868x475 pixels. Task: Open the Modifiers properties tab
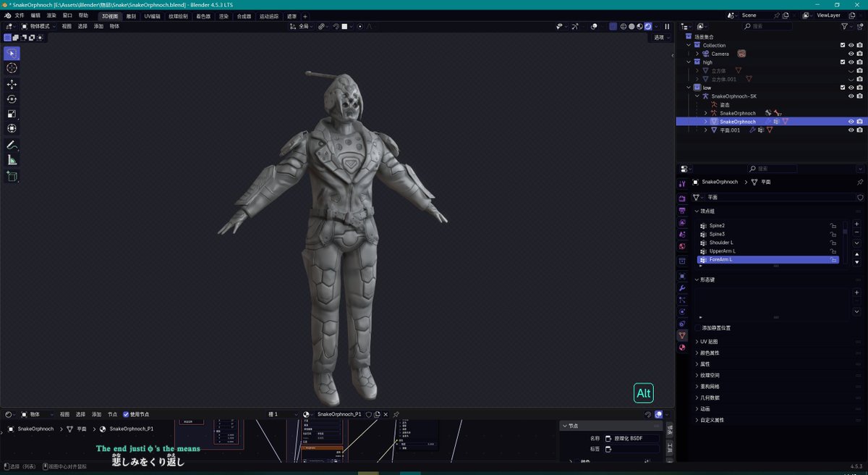tap(682, 288)
